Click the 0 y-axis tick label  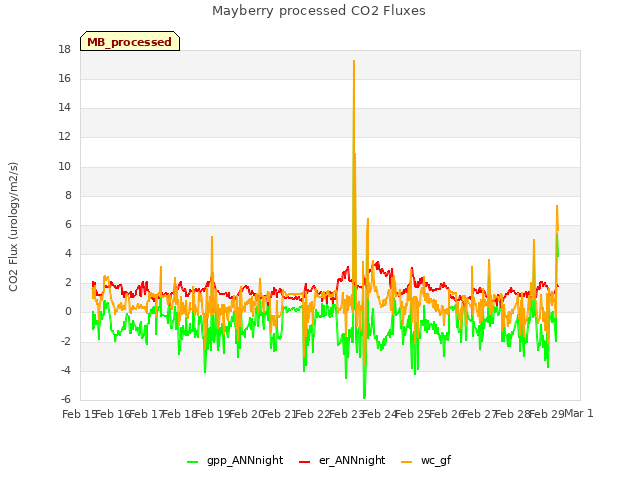point(68,312)
